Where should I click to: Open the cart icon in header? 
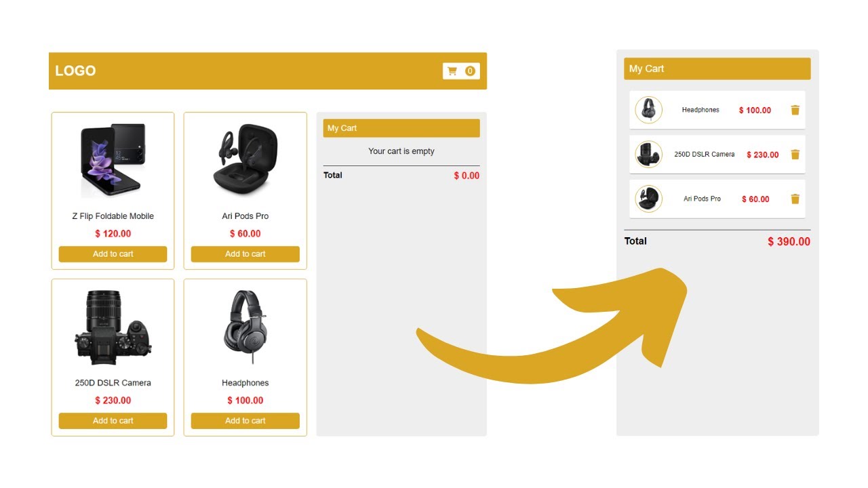(452, 71)
